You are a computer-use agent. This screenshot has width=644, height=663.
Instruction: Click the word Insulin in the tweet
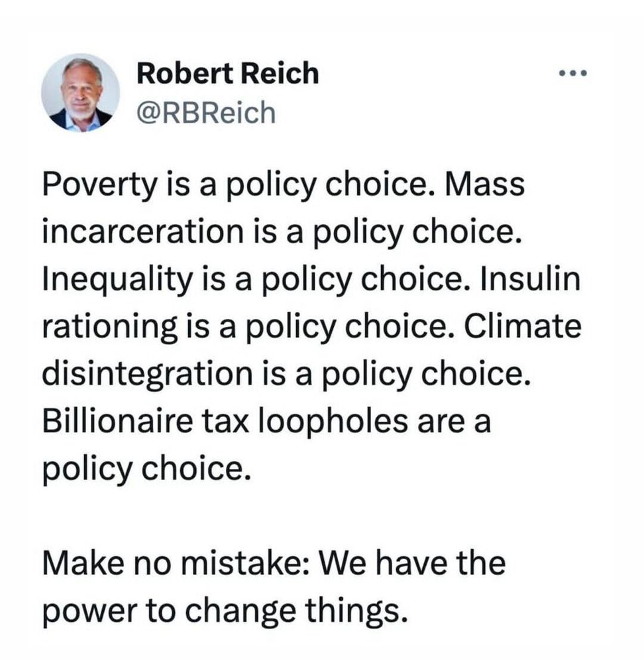(530, 278)
